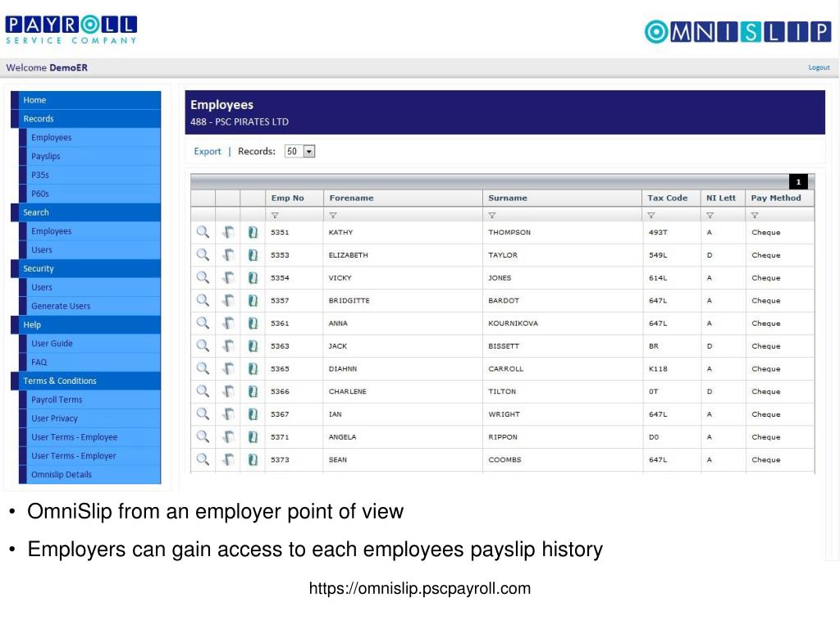
Task: Open the User Guide help page
Action: tap(89, 344)
